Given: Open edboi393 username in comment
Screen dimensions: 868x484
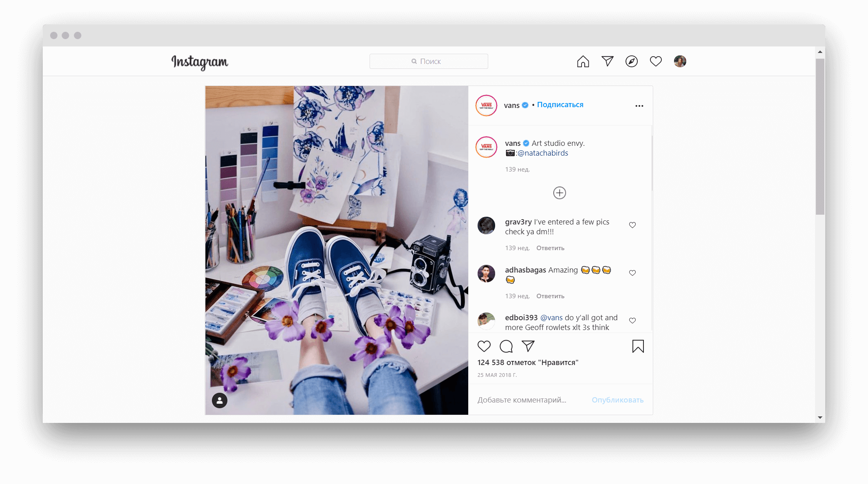Looking at the screenshot, I should 521,318.
